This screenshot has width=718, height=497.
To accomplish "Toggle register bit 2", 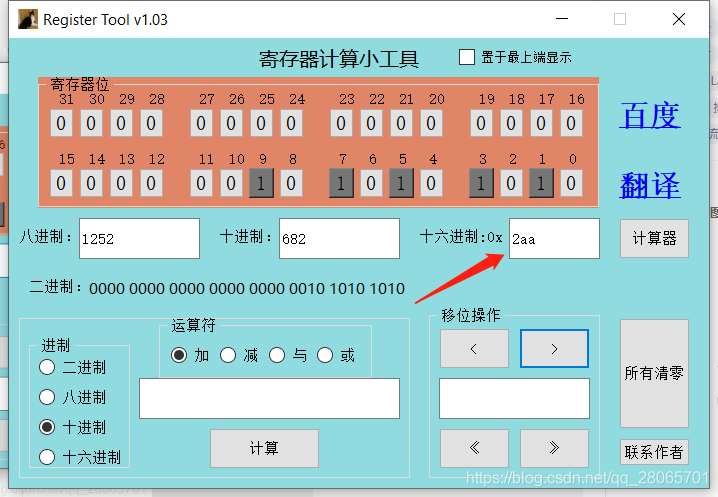I will point(511,183).
